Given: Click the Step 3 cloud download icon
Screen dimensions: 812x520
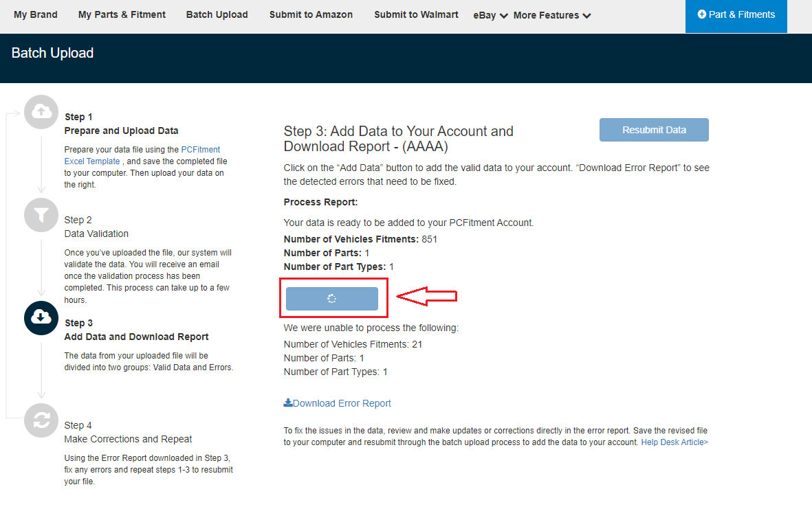Looking at the screenshot, I should (41, 317).
